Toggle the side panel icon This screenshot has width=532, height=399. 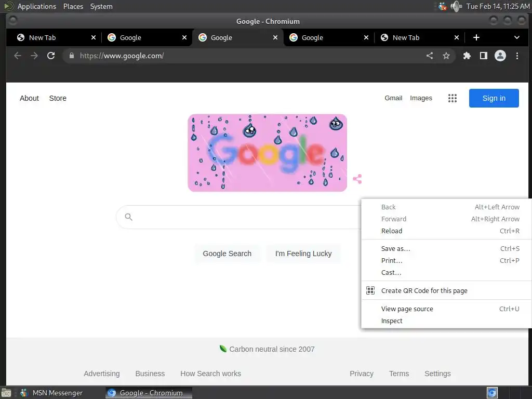tap(484, 56)
